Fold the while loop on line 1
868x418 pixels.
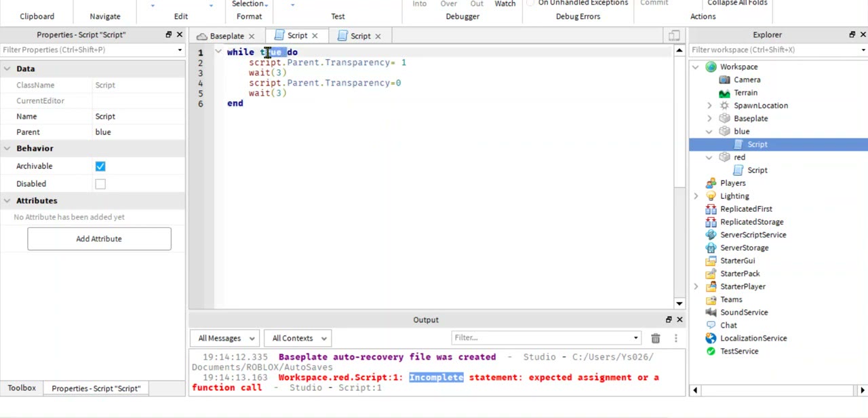click(x=218, y=52)
